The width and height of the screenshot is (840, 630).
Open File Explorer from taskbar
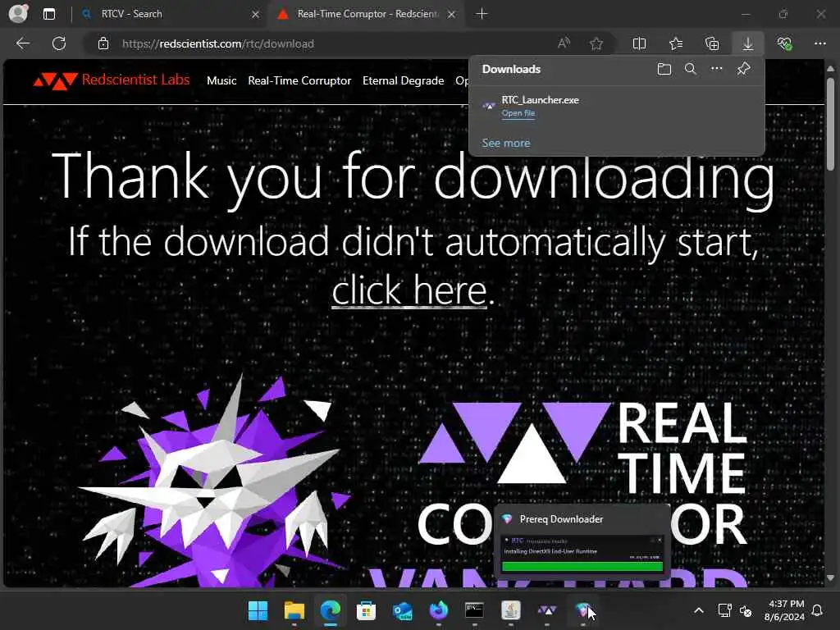(294, 610)
